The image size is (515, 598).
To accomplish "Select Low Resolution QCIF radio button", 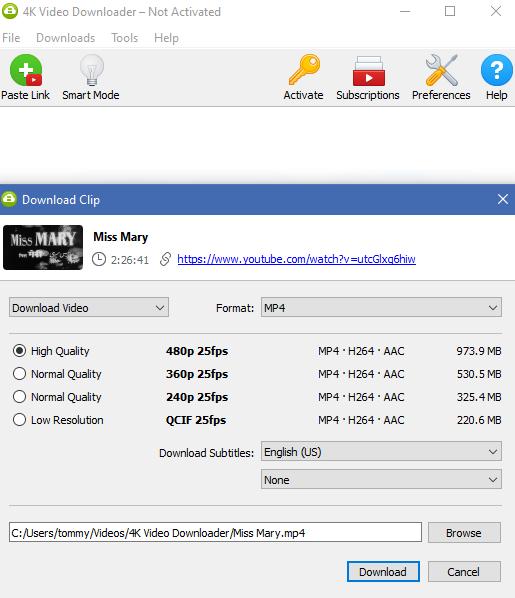I will click(x=19, y=420).
